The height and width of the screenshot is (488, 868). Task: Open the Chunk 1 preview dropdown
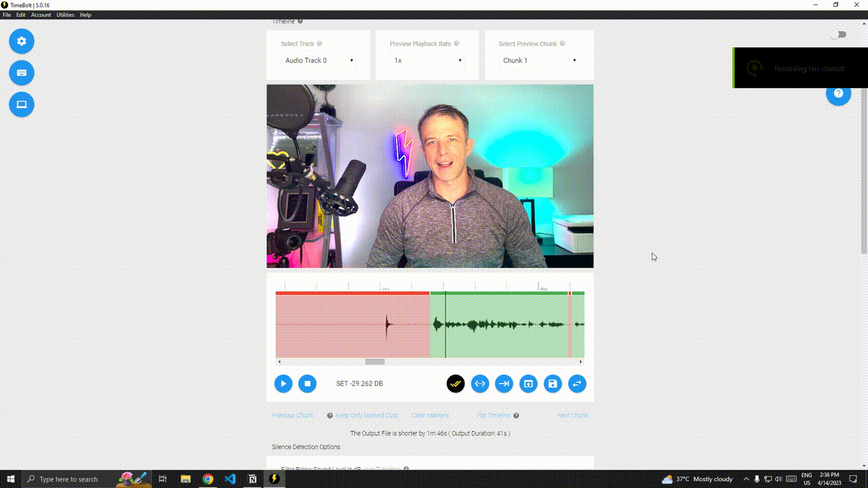click(539, 60)
